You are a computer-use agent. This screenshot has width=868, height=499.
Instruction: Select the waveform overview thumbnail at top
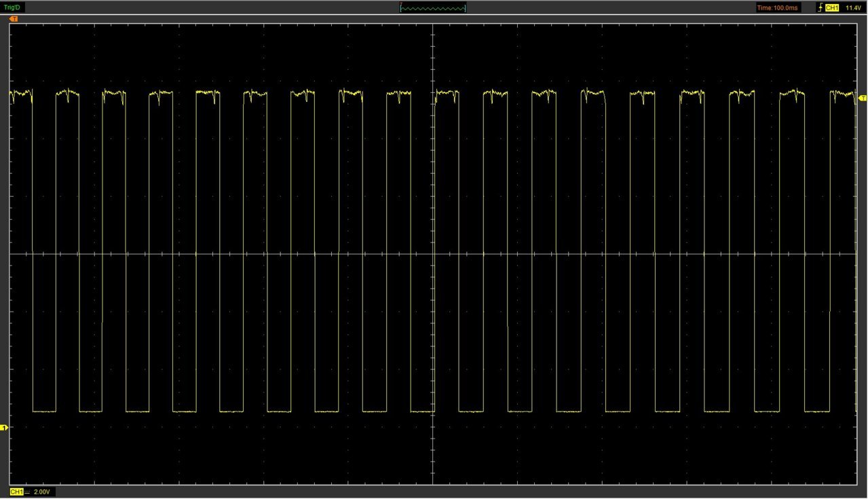(433, 7)
